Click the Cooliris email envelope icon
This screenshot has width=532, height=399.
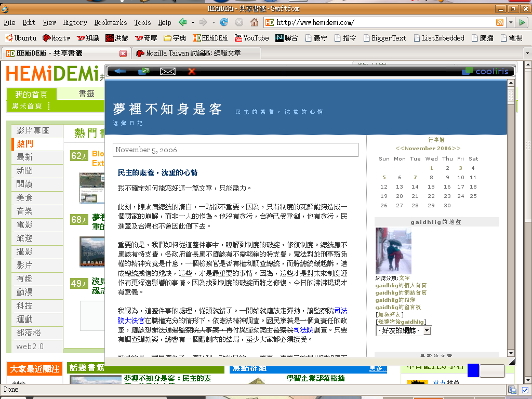(168, 71)
